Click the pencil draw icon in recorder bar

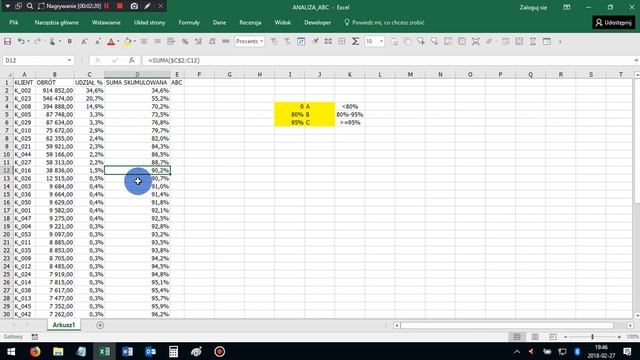coord(147,6)
